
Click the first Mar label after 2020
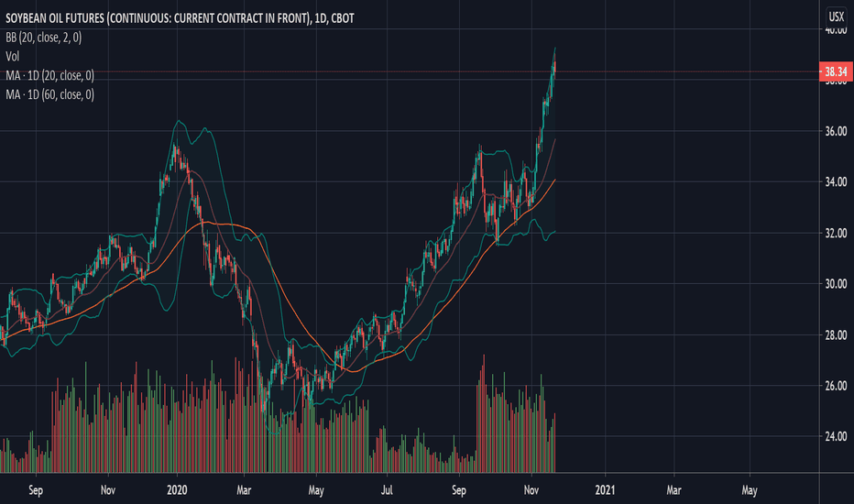(x=244, y=490)
